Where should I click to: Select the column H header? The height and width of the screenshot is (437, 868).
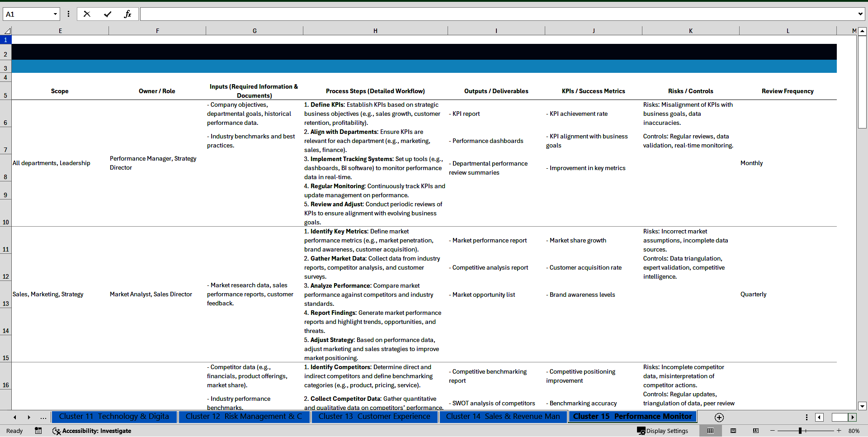coord(375,30)
